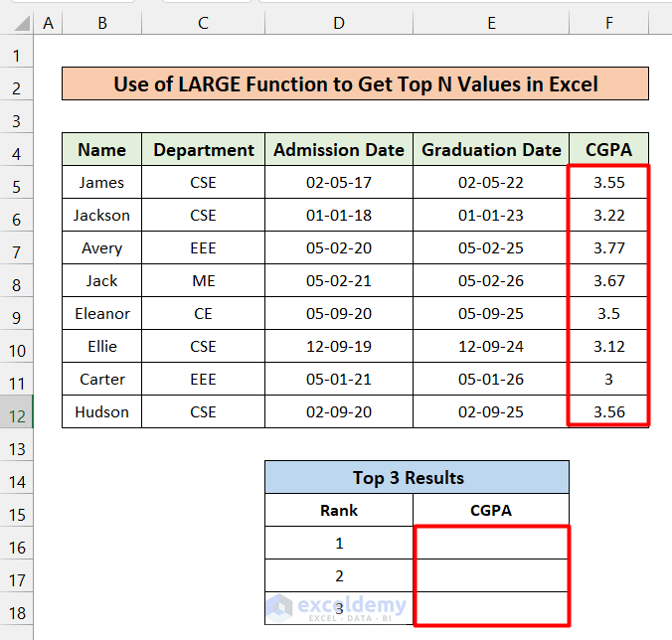Image resolution: width=672 pixels, height=640 pixels.
Task: Select CGPA value 3.12
Action: [609, 346]
